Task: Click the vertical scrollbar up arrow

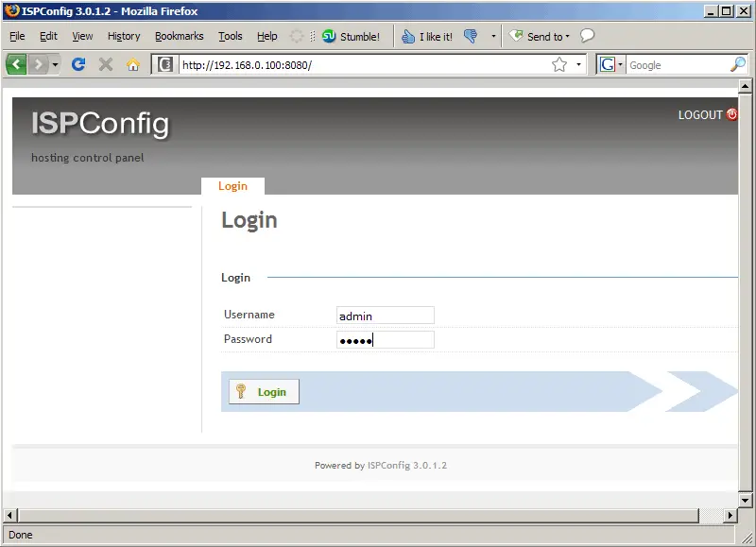Action: 745,86
